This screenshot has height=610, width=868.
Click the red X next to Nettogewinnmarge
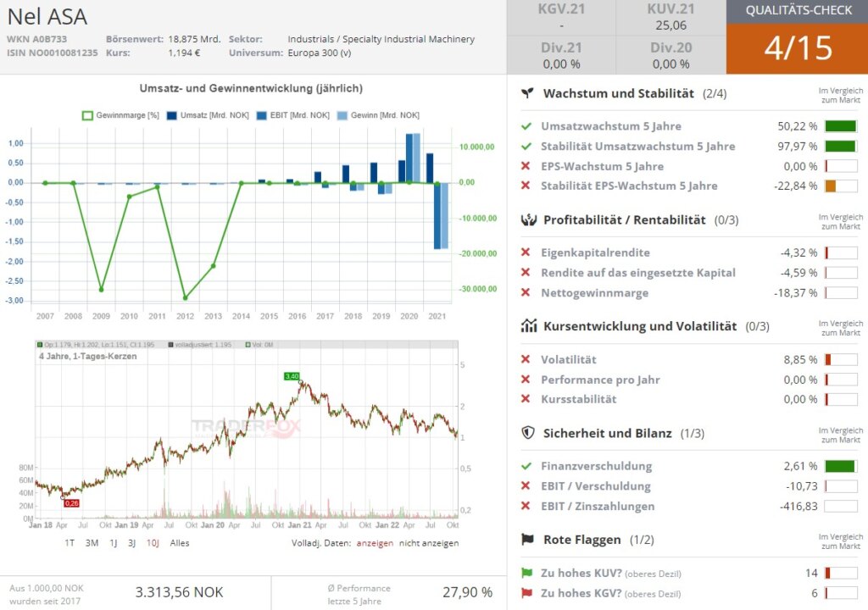(526, 292)
